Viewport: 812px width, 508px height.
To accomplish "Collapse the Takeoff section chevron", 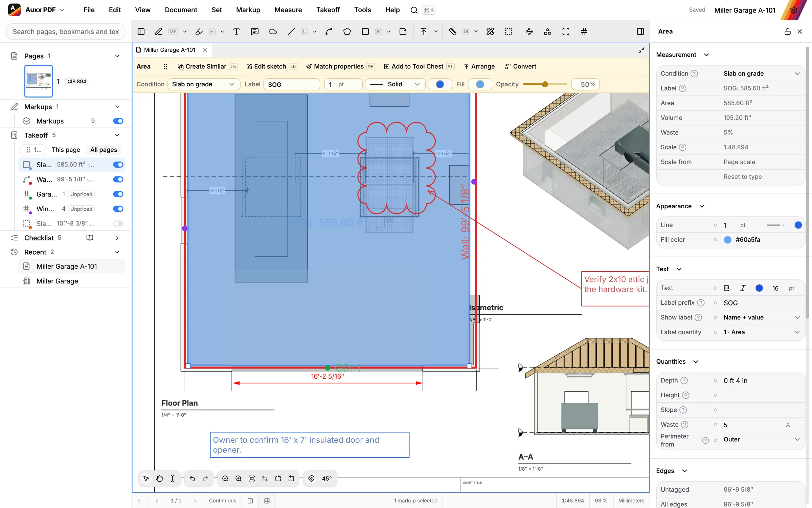I will pos(117,135).
